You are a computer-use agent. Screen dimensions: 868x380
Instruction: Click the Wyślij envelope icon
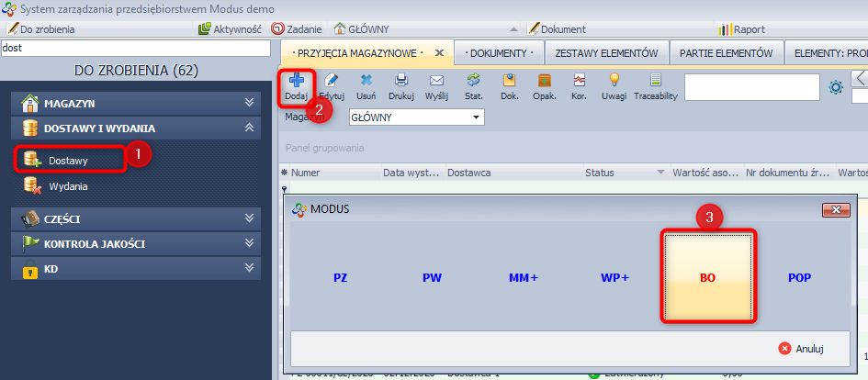coord(436,81)
